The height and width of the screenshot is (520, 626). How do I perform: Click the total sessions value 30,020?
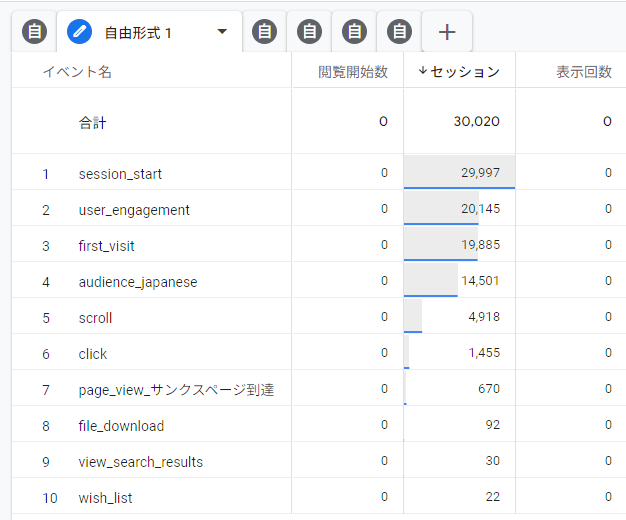click(x=477, y=121)
